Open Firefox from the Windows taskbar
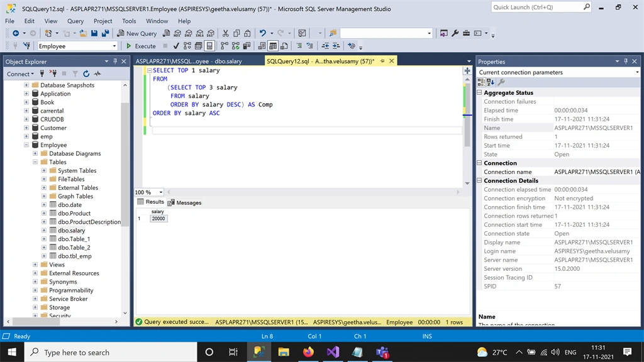This screenshot has height=362, width=644. [308, 352]
